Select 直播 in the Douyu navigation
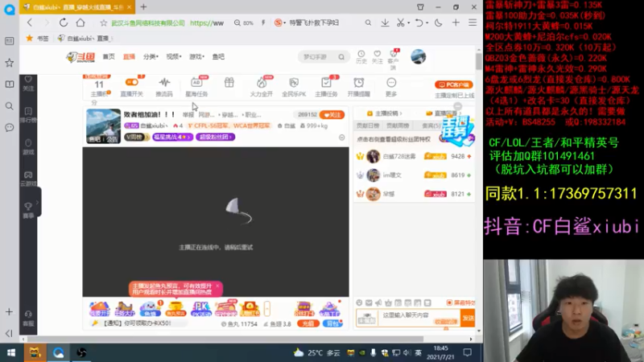The height and width of the screenshot is (362, 644). [129, 56]
